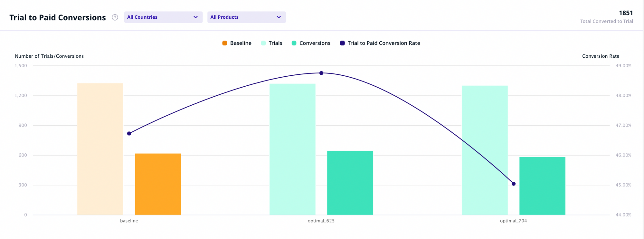Viewport: 644px width, 239px height.
Task: Click the 'baseline' x-axis label
Action: (x=129, y=221)
